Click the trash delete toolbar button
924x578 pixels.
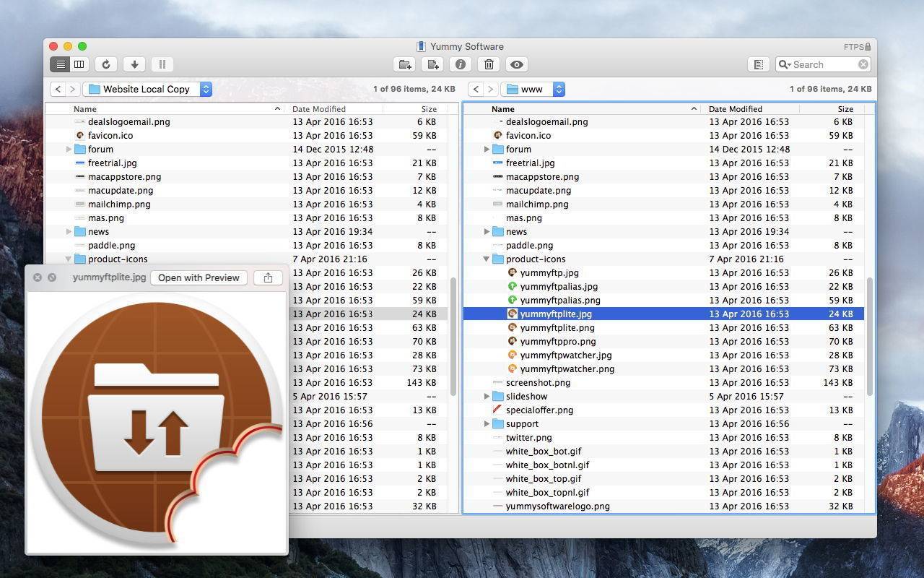point(489,64)
